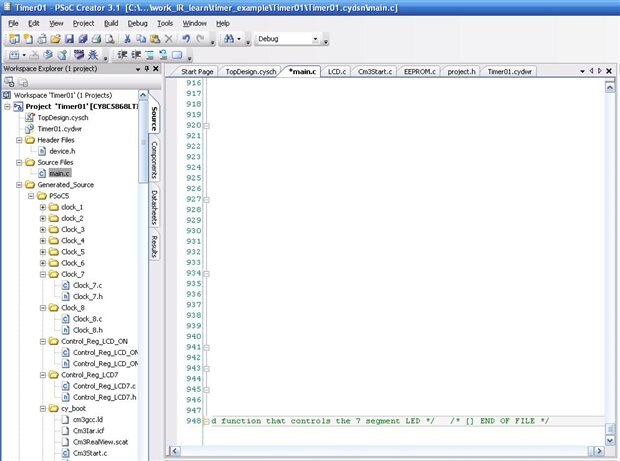This screenshot has width=620, height=461.
Task: Click the Workspace Explorer vertical scrollbar
Action: pos(143,250)
